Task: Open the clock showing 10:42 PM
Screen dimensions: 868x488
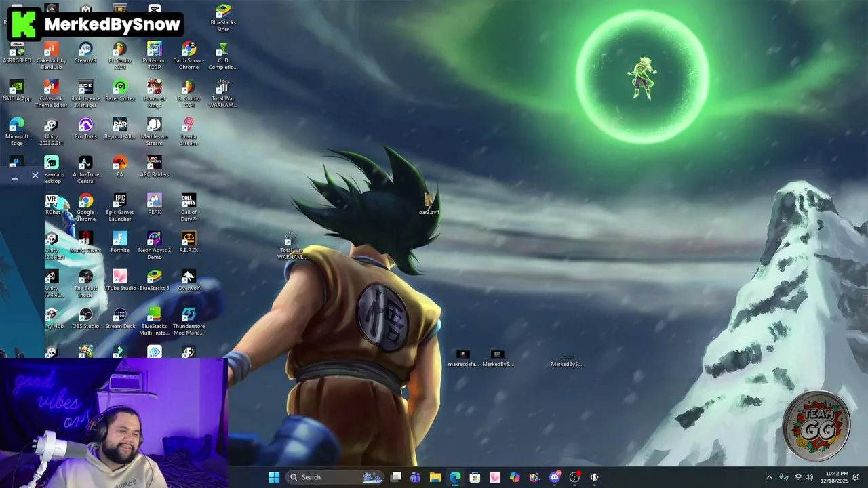Action: pos(835,476)
